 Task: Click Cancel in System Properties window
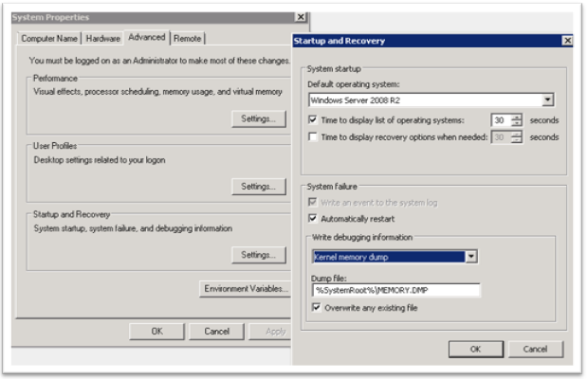pos(216,332)
